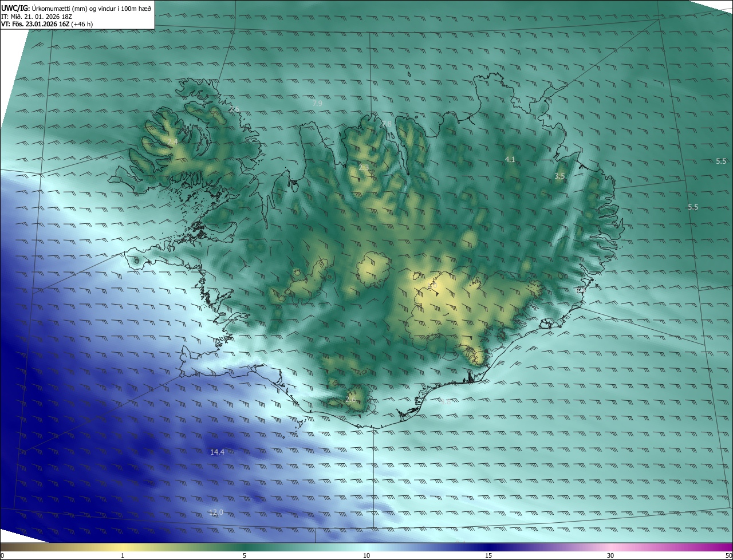Screen dimensions: 733x560
Task: Click the 7.9 value label on the map
Action: coord(317,103)
